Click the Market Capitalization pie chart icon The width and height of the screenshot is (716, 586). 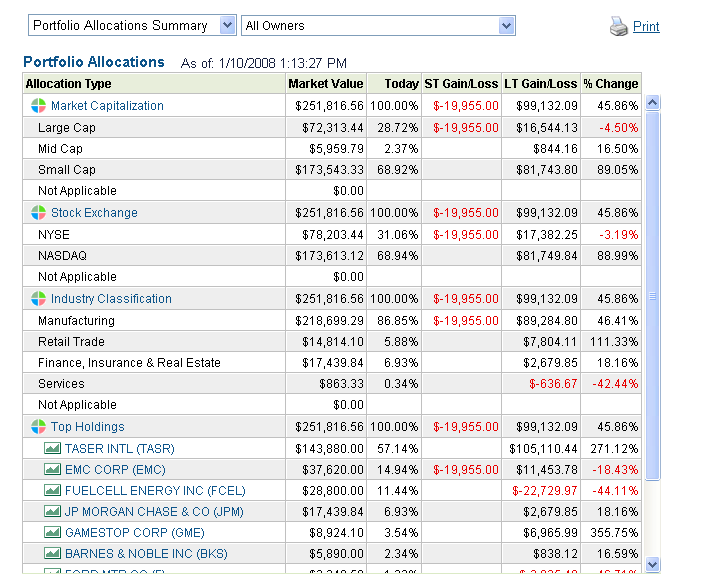point(38,106)
